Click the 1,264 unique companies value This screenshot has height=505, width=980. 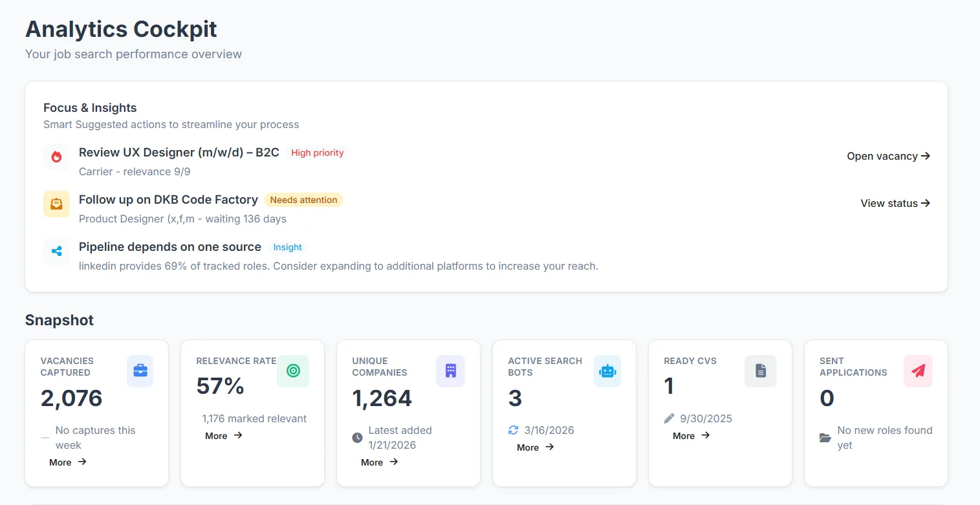pos(382,398)
